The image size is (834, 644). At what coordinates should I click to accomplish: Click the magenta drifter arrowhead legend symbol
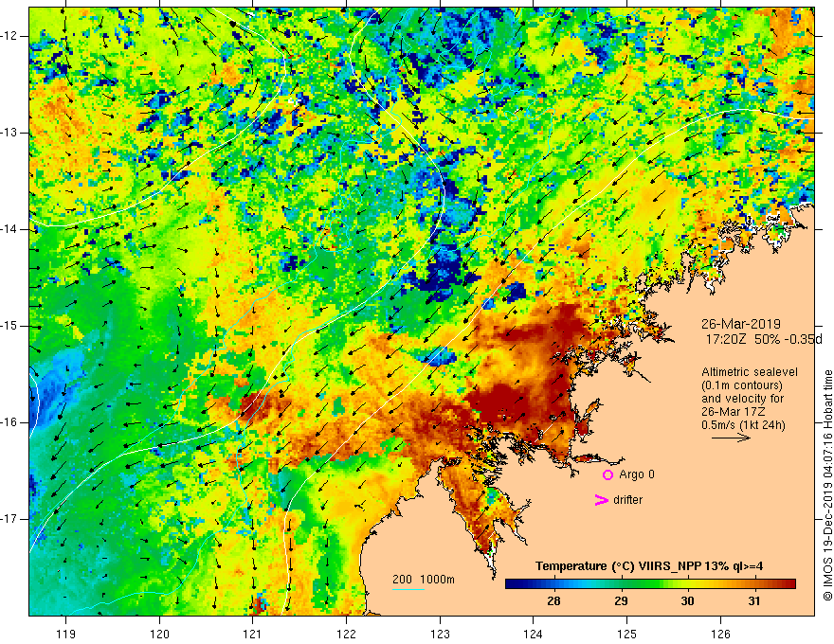(601, 500)
